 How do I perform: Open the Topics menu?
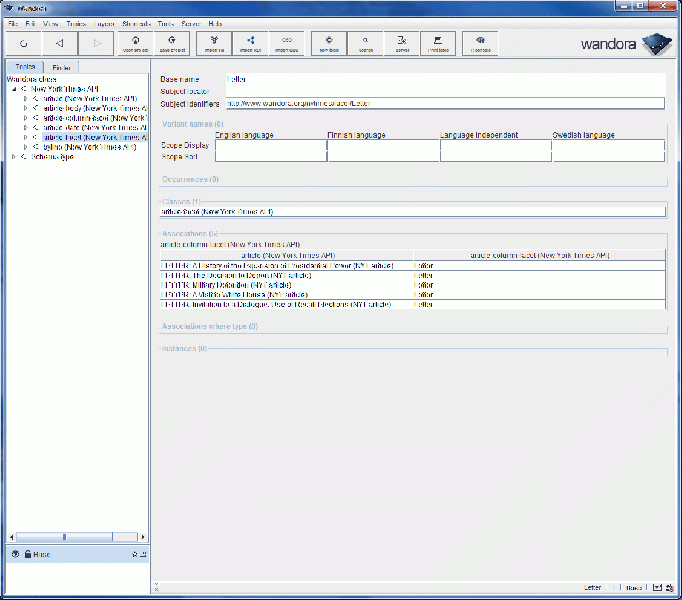[77, 22]
